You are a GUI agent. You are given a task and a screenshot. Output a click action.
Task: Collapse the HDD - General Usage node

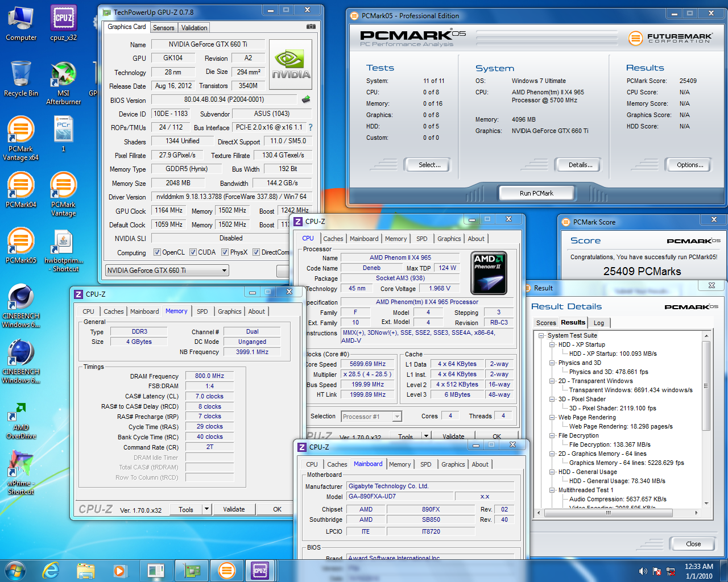[552, 472]
